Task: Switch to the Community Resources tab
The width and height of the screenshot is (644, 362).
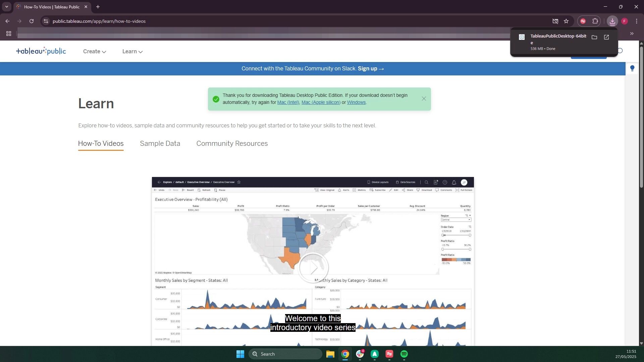Action: point(232,143)
